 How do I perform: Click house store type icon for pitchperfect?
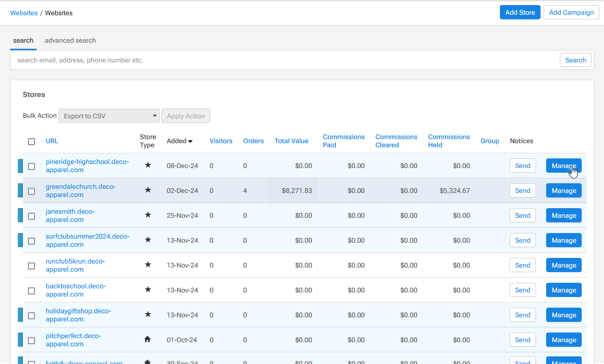(148, 339)
